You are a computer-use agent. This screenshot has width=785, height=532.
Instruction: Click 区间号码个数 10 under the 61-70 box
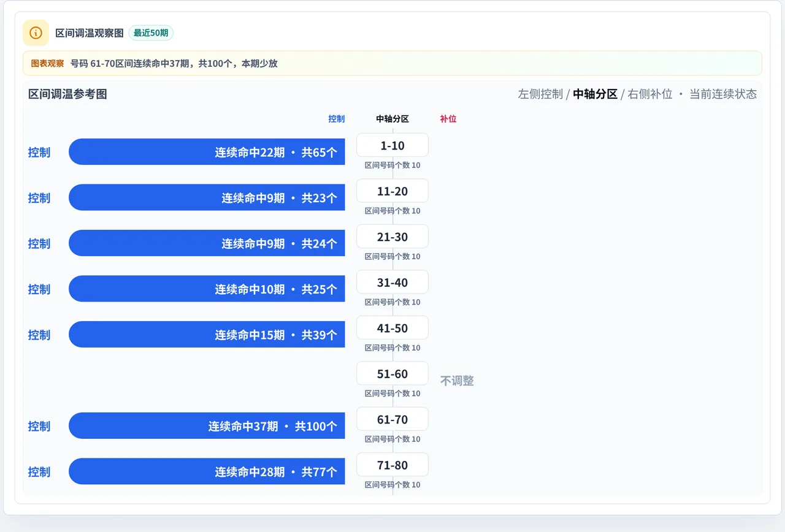[x=392, y=439]
